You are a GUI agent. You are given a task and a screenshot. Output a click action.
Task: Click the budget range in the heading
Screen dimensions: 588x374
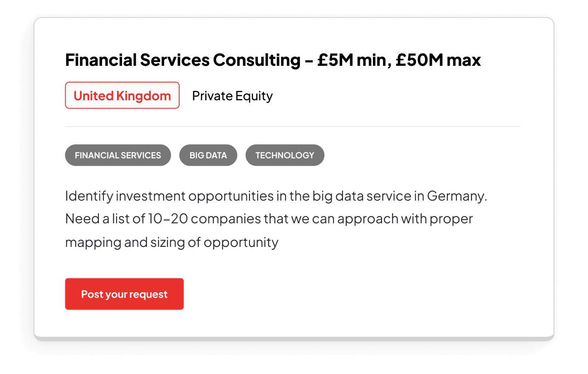point(399,59)
